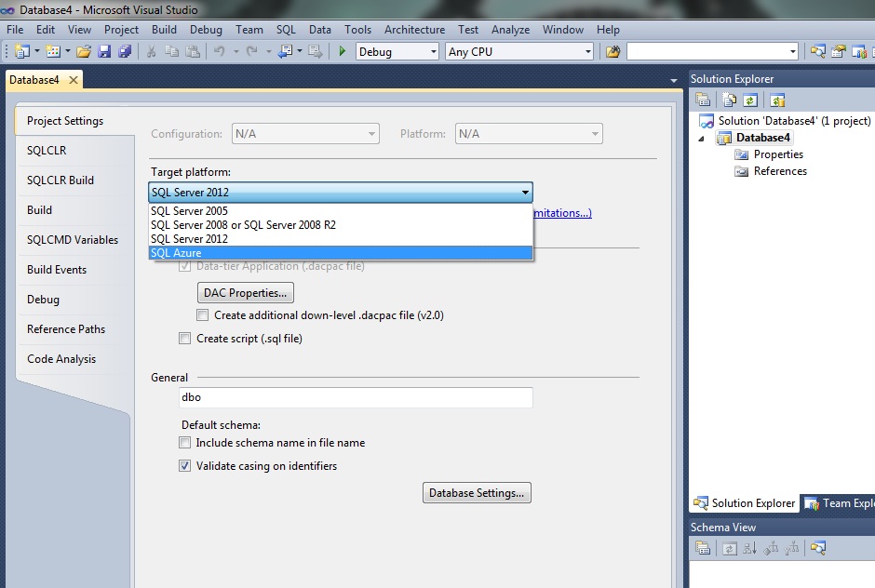
Task: Enable Create additional down-level .dacpac file
Action: [x=203, y=315]
